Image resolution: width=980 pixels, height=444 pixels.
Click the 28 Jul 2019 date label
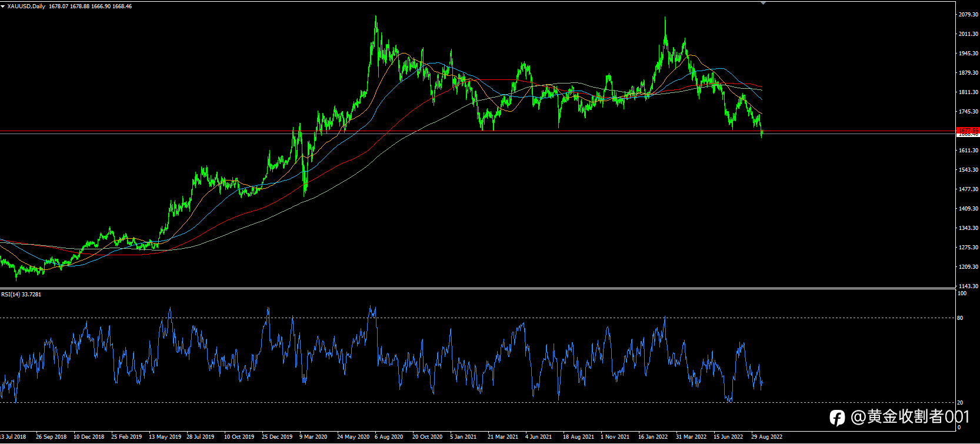click(x=201, y=437)
